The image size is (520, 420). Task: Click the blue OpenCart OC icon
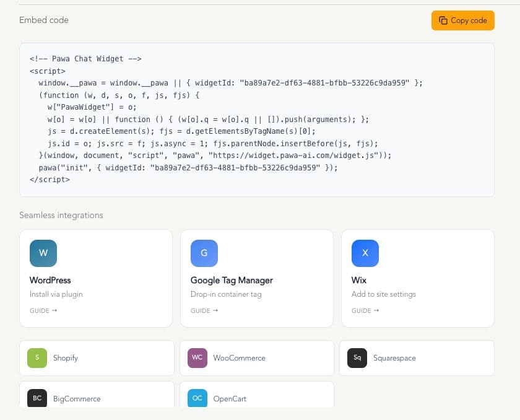pyautogui.click(x=197, y=398)
